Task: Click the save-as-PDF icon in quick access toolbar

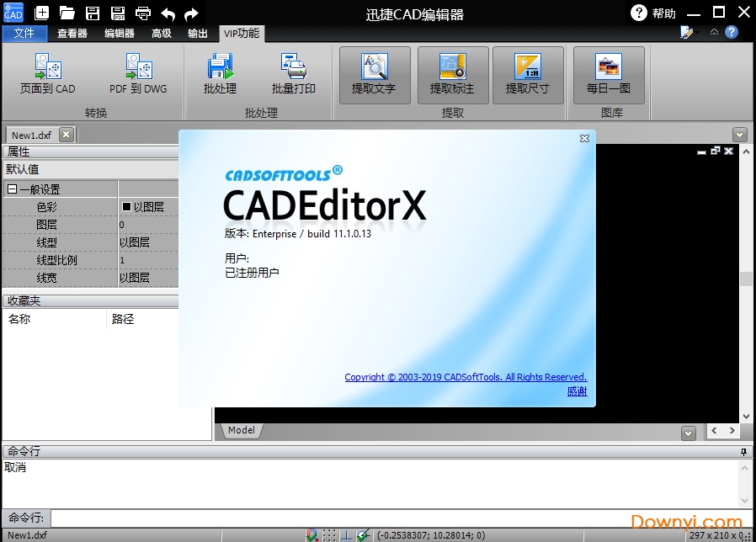Action: coord(117,12)
